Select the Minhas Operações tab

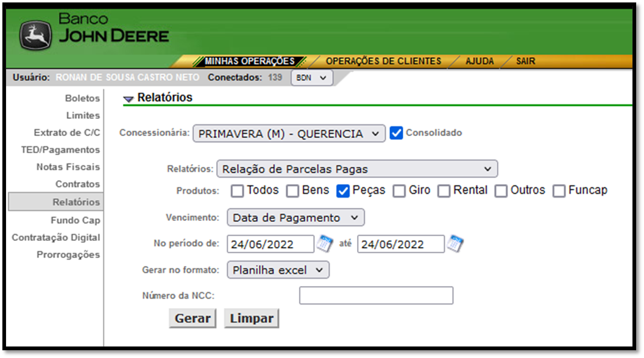point(250,61)
